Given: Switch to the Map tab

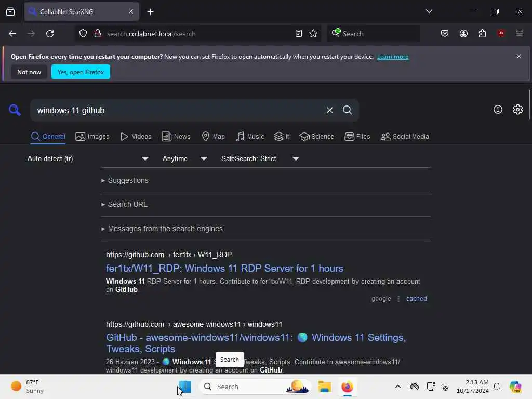Looking at the screenshot, I should click(x=213, y=137).
